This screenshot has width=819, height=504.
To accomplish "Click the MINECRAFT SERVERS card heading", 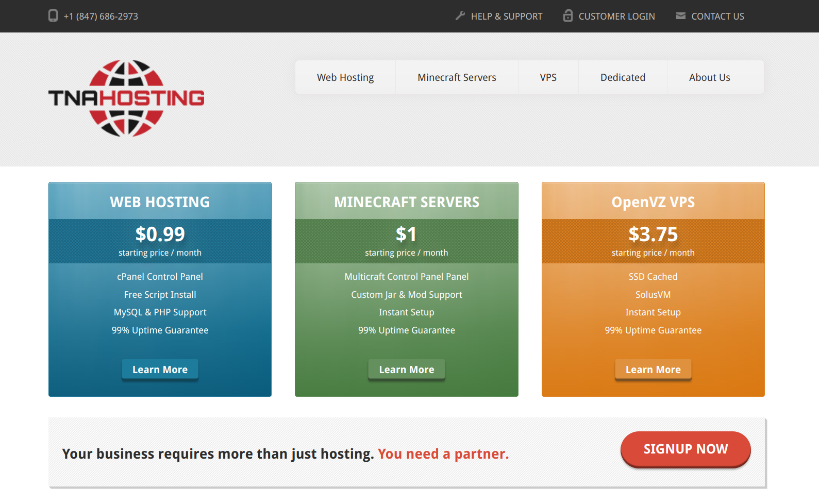I will (x=407, y=202).
